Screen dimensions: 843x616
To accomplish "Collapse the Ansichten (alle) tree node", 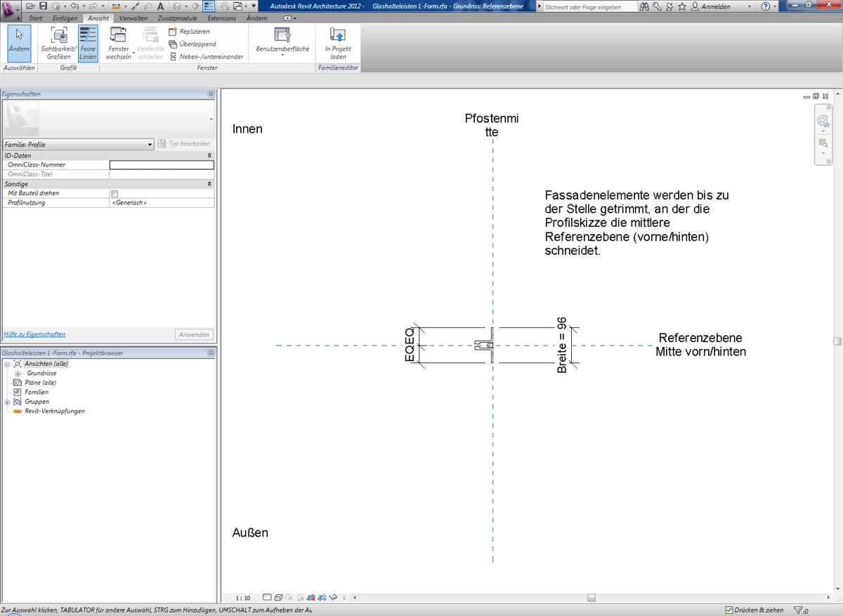I will click(7, 364).
